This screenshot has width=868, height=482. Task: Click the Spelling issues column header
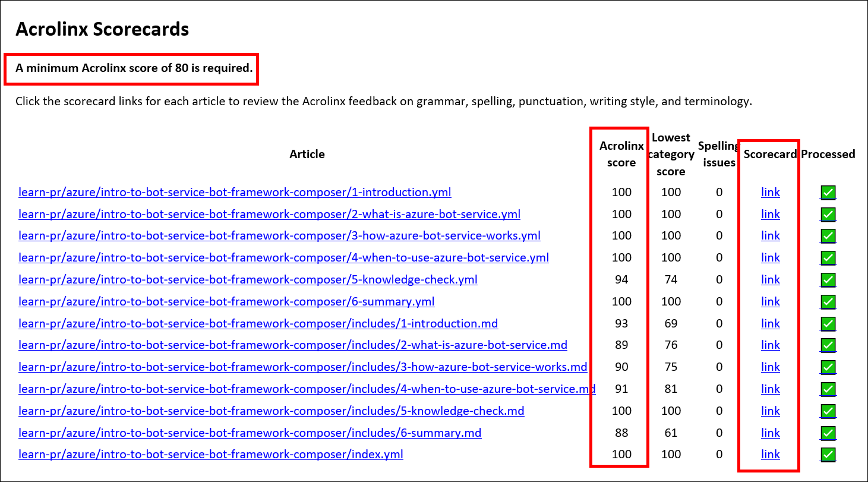[x=719, y=154]
